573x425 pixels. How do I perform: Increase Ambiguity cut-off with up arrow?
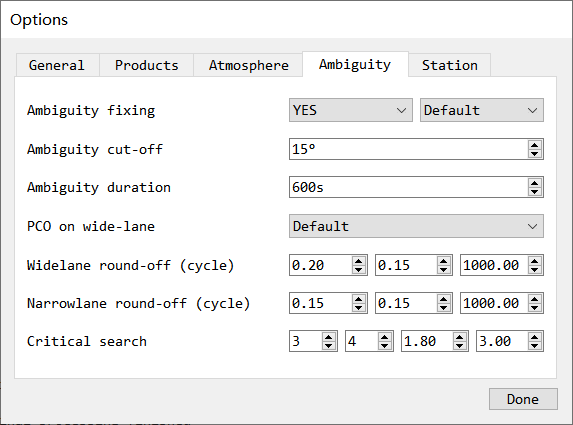click(535, 145)
